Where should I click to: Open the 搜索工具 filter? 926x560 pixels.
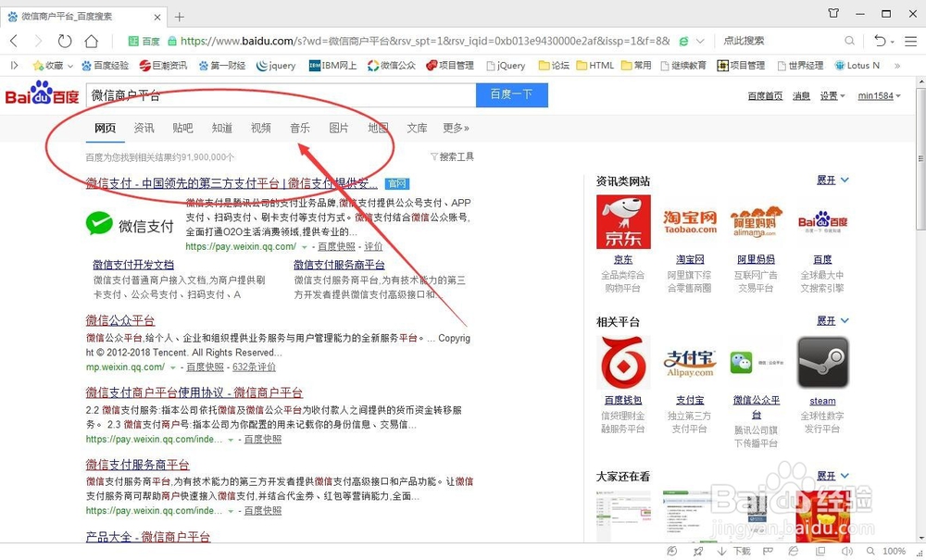tap(453, 156)
